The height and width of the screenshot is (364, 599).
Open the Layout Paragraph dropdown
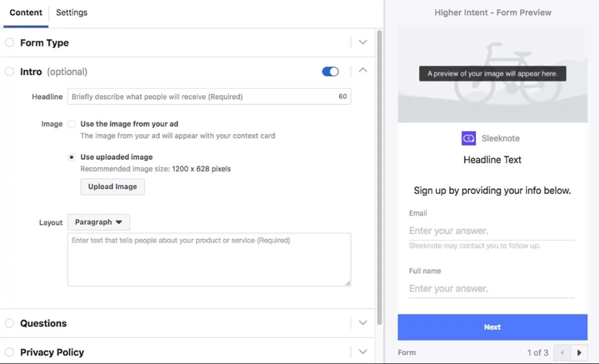[x=99, y=222]
